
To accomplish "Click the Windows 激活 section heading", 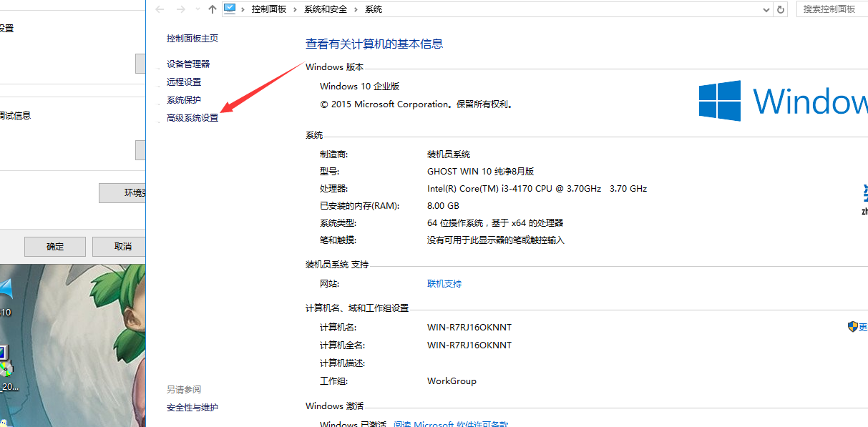I will click(x=334, y=406).
